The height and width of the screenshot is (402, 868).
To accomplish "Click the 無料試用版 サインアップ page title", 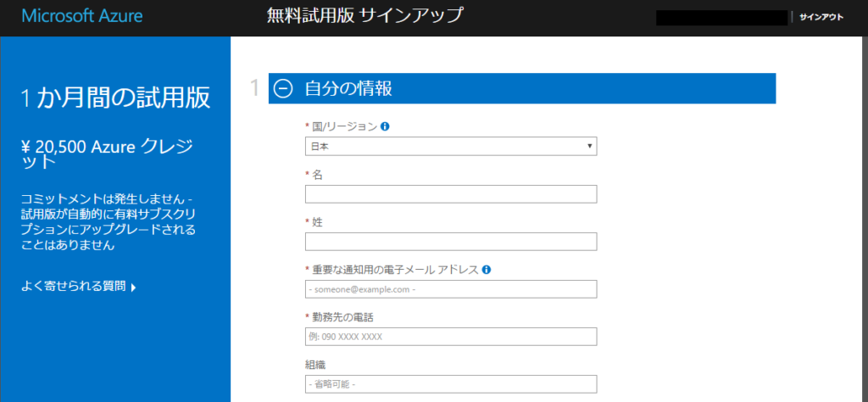I will tap(365, 15).
